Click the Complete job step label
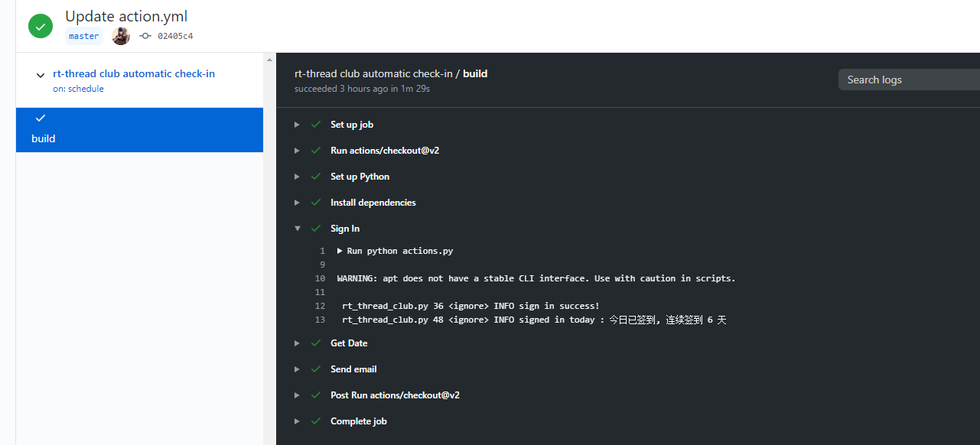Viewport: 980px width, 445px height. (x=359, y=421)
